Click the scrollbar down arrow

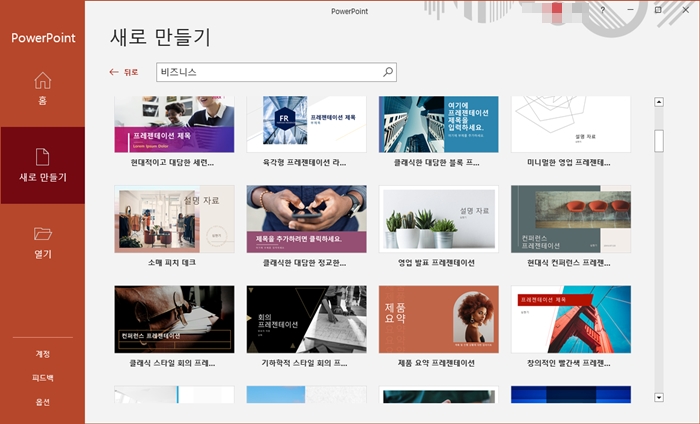tap(658, 397)
